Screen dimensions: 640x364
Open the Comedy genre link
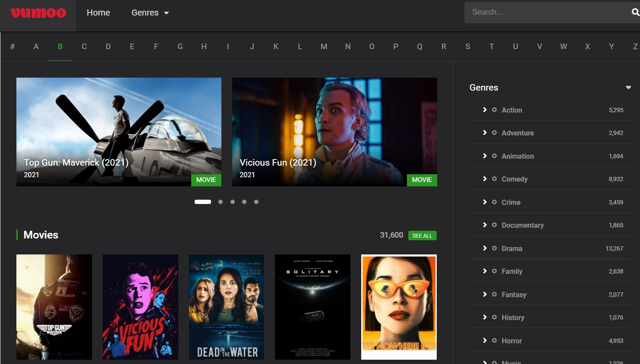tap(514, 179)
